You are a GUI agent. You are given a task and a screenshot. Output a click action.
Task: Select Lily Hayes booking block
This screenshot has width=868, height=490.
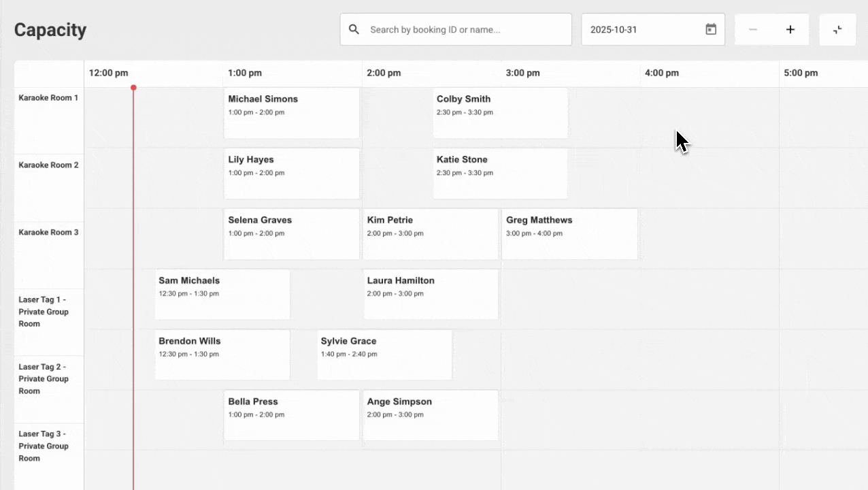coord(291,174)
